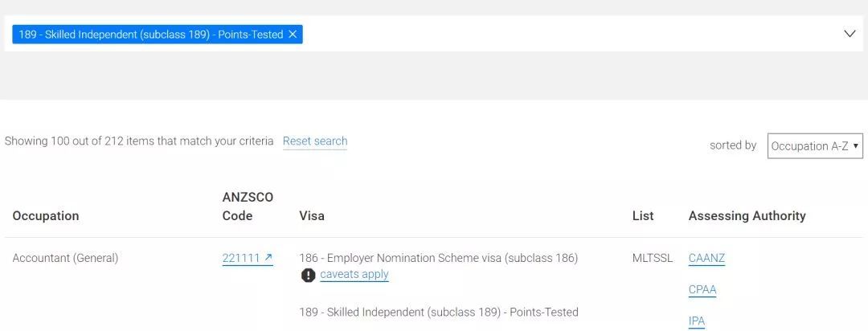Click the Reset search link
868x331 pixels.
[x=315, y=141]
